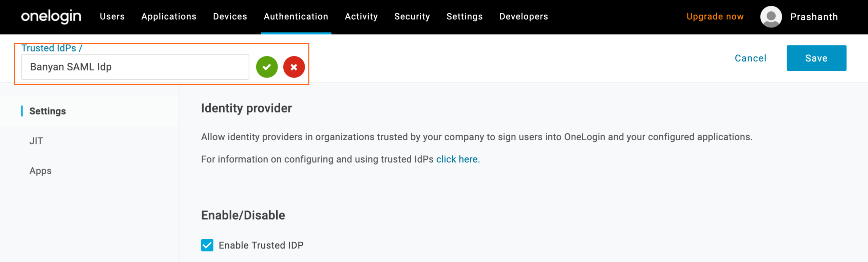Viewport: 868px width, 262px height.
Task: Click the Banyan SAML Idp name field
Action: pos(135,67)
